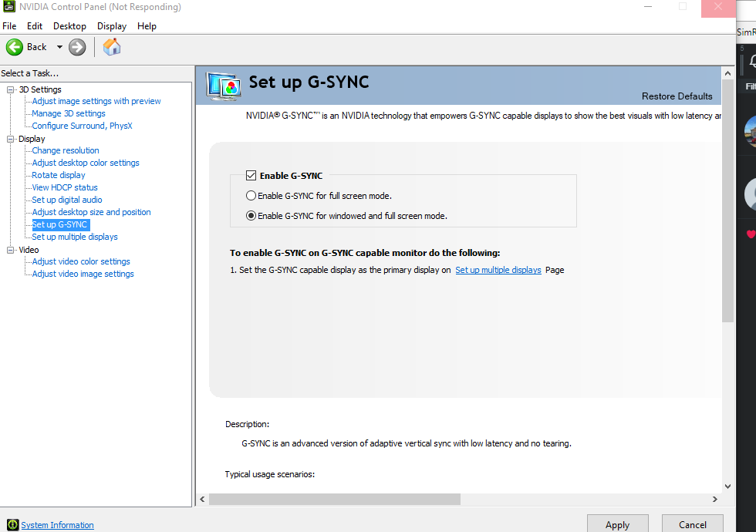
Task: Open the Desktop menu
Action: [x=69, y=26]
